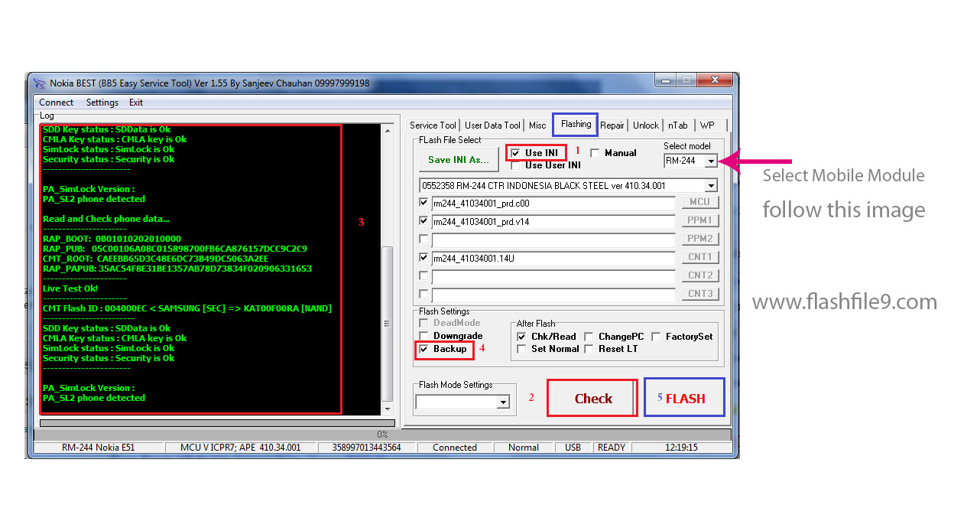Click the PPM1 browse button
The height and width of the screenshot is (531, 980).
(700, 220)
